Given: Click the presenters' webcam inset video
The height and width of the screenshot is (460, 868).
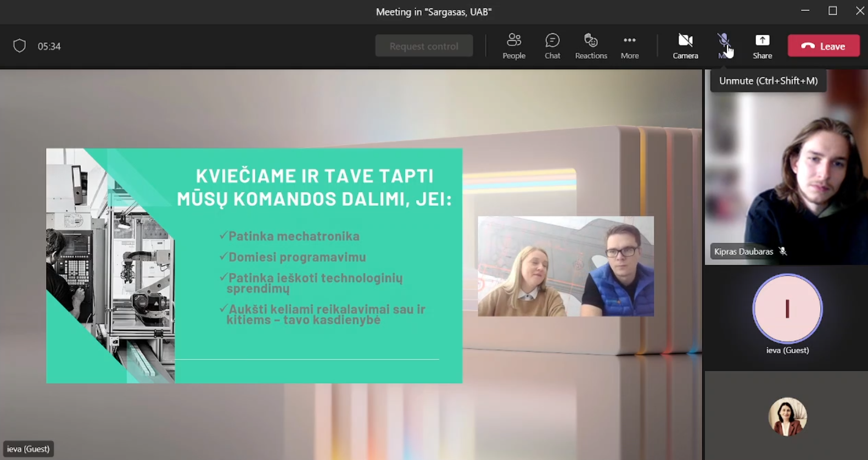Looking at the screenshot, I should click(565, 267).
